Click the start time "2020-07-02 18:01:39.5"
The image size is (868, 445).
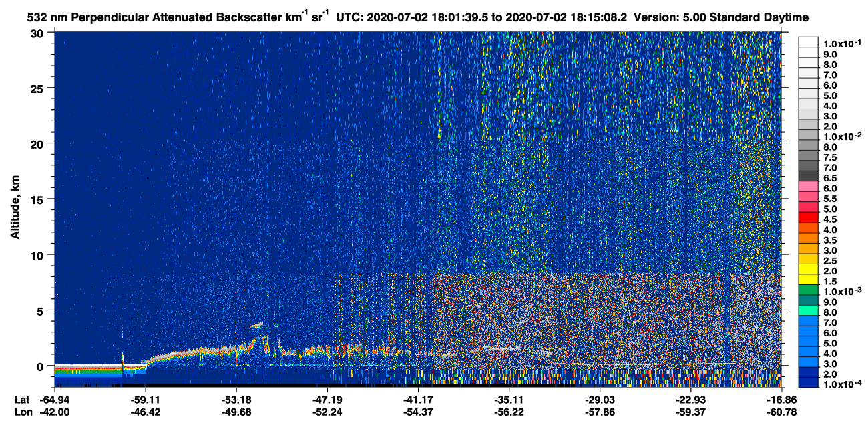tap(427, 17)
